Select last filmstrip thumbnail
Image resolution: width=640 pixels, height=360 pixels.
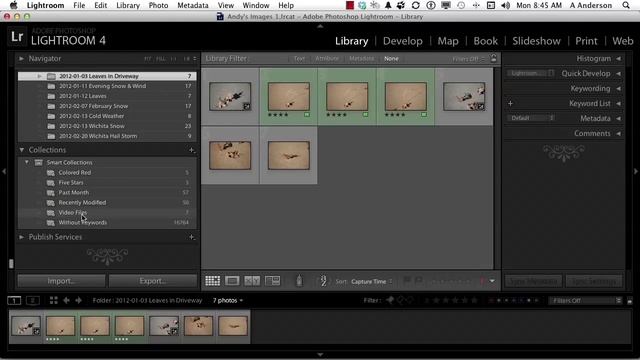(233, 326)
